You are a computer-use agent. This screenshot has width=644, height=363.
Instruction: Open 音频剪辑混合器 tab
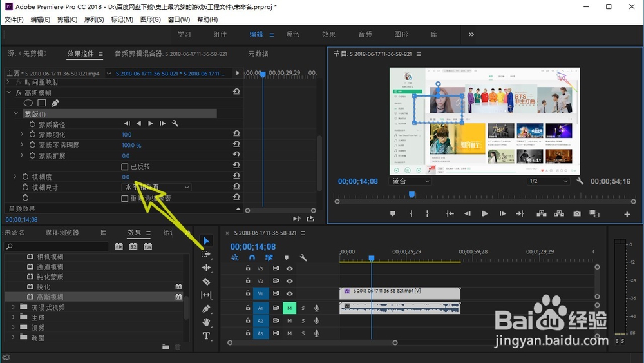point(171,54)
